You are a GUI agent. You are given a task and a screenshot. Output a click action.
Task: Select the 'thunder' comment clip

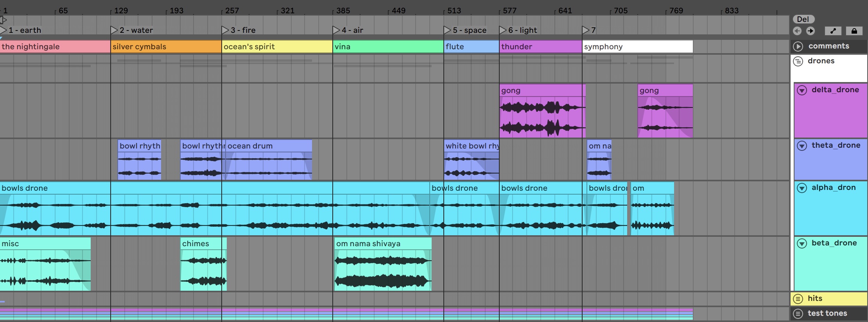(x=540, y=47)
